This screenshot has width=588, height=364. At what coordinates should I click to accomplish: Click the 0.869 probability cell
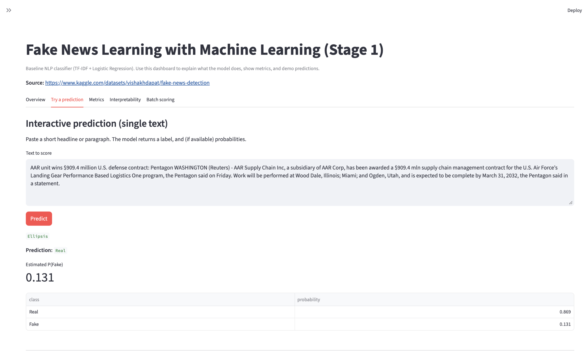[x=565, y=312]
